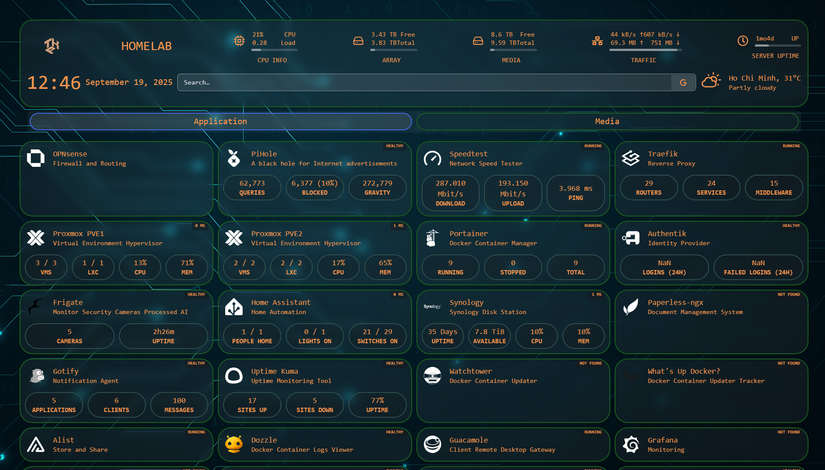
Task: Click the CPU load usage bar
Action: point(274,50)
